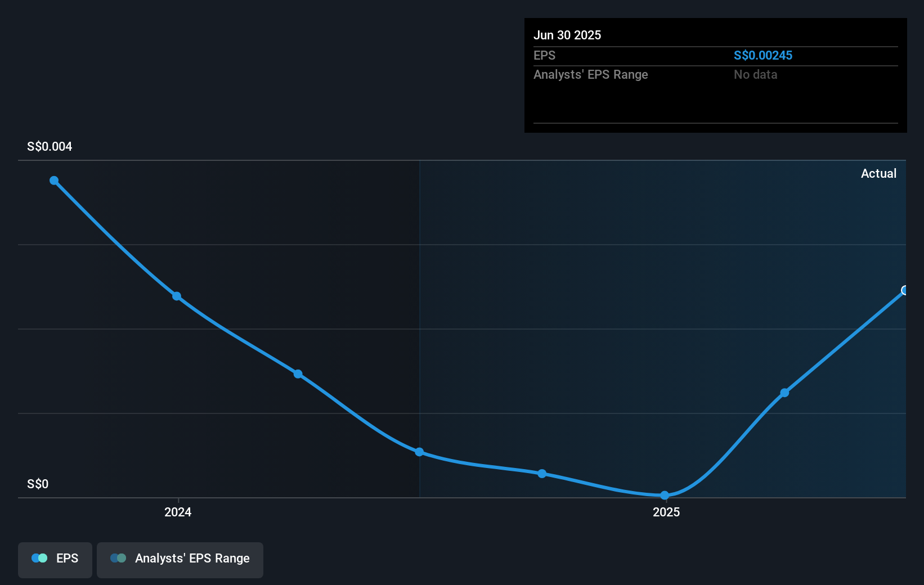Click the 'No data' analysts range value
924x585 pixels.
[755, 74]
